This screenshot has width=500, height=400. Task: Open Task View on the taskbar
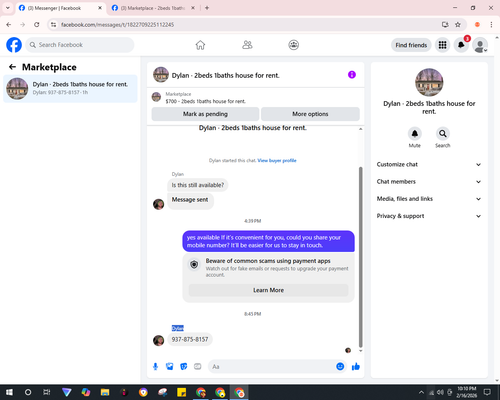coord(47,392)
